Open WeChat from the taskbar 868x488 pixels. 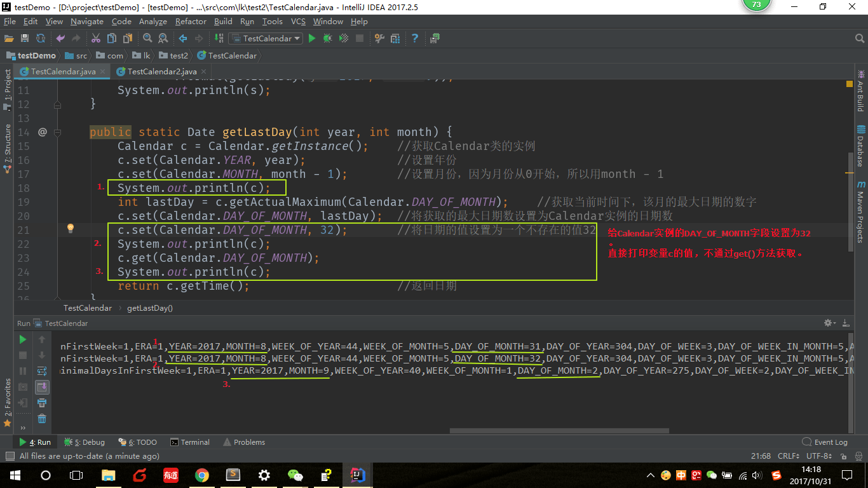point(295,475)
